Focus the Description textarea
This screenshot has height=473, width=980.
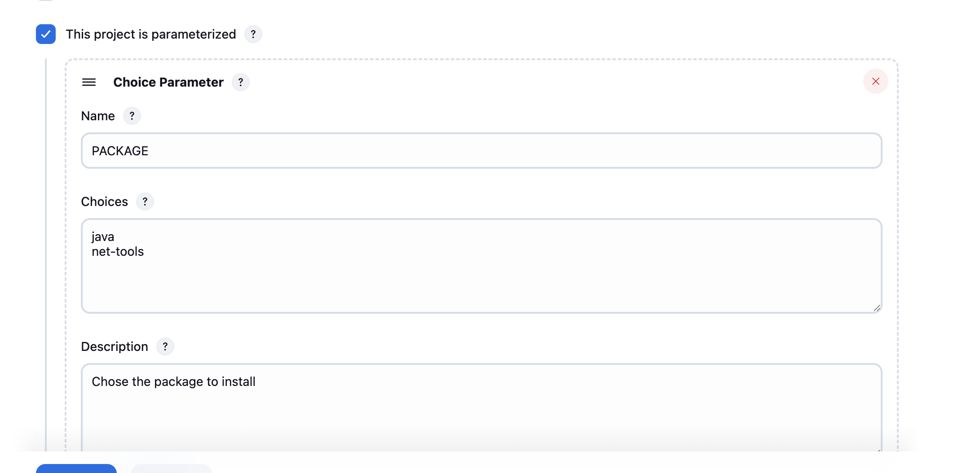point(481,408)
